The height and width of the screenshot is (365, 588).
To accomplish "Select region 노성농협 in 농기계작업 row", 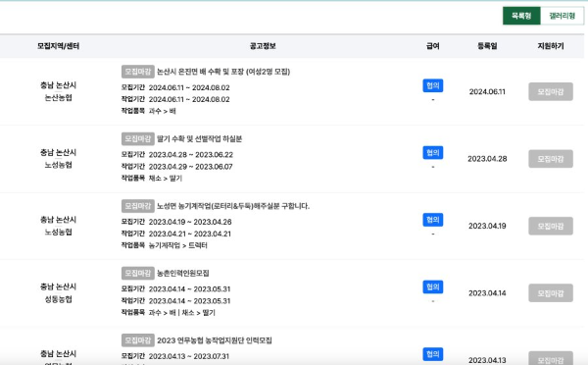I will [x=58, y=233].
